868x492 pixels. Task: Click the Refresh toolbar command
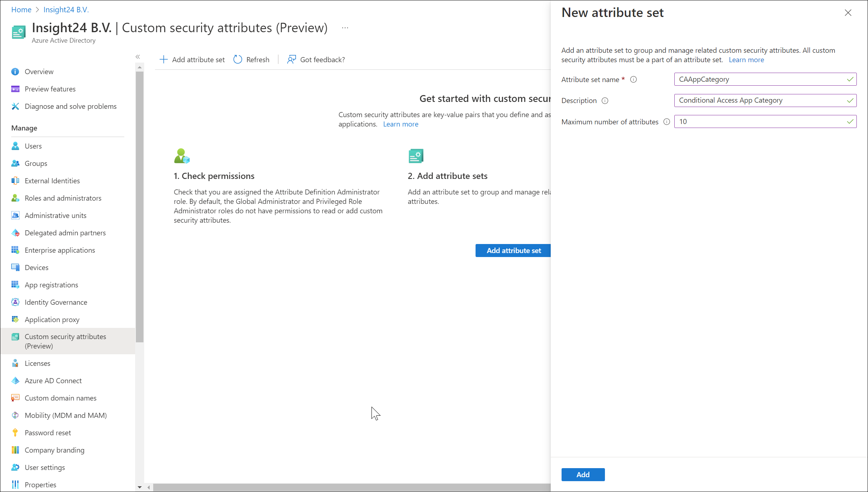tap(252, 60)
